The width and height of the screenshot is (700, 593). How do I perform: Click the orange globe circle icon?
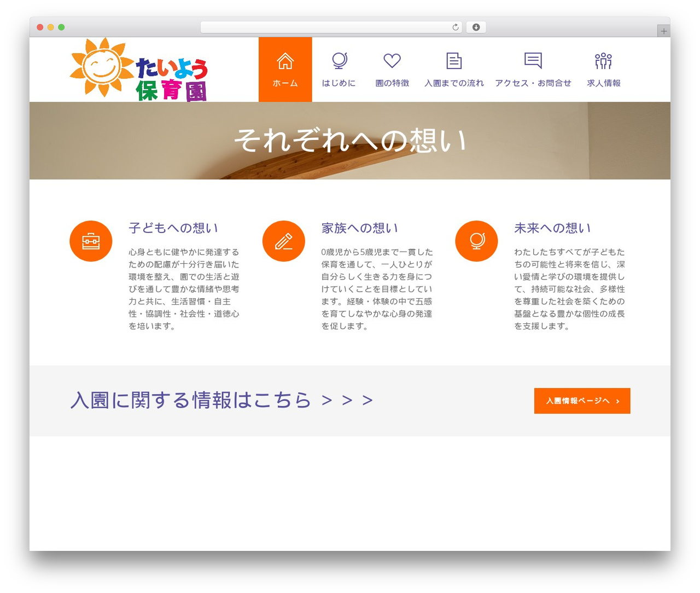[x=476, y=241]
